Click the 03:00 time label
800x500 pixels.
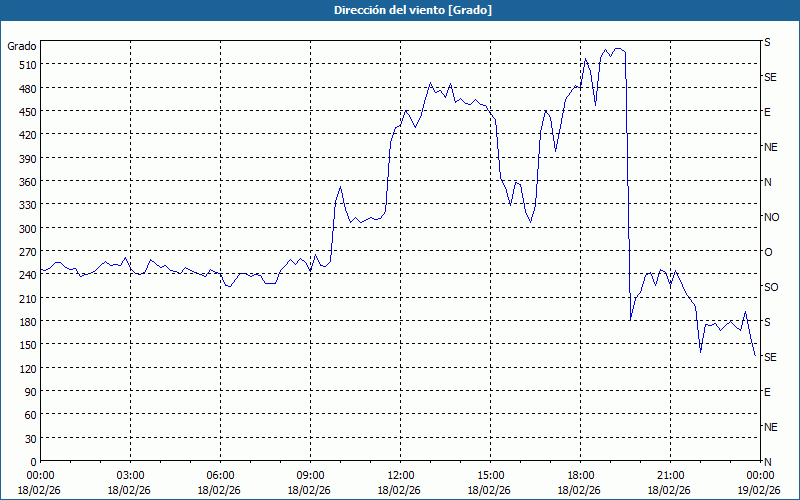pos(130,476)
